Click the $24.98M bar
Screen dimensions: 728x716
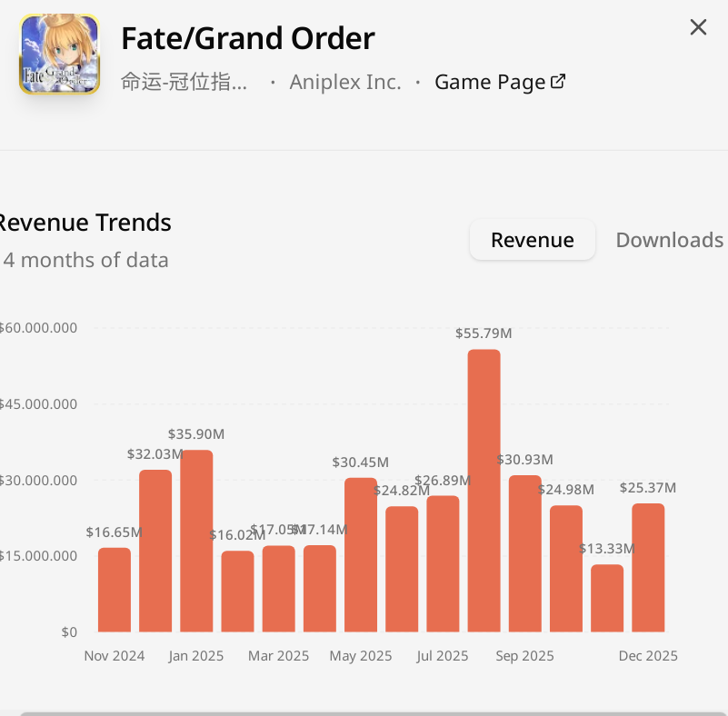point(566,569)
